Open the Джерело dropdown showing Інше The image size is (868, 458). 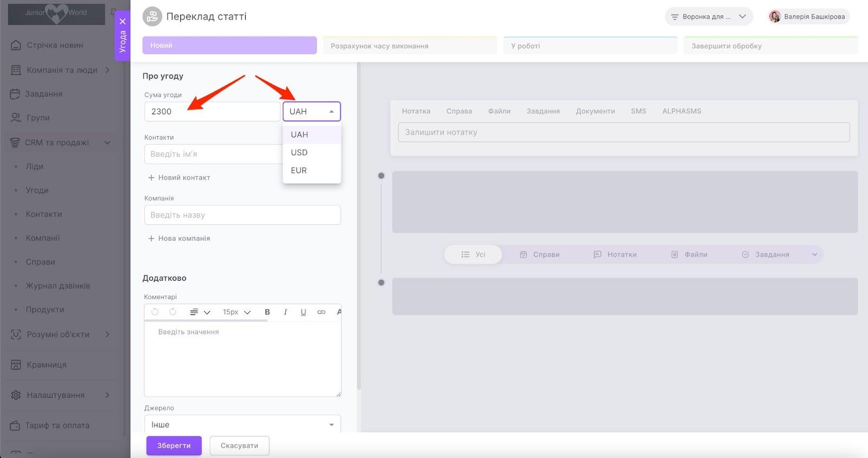[x=242, y=424]
